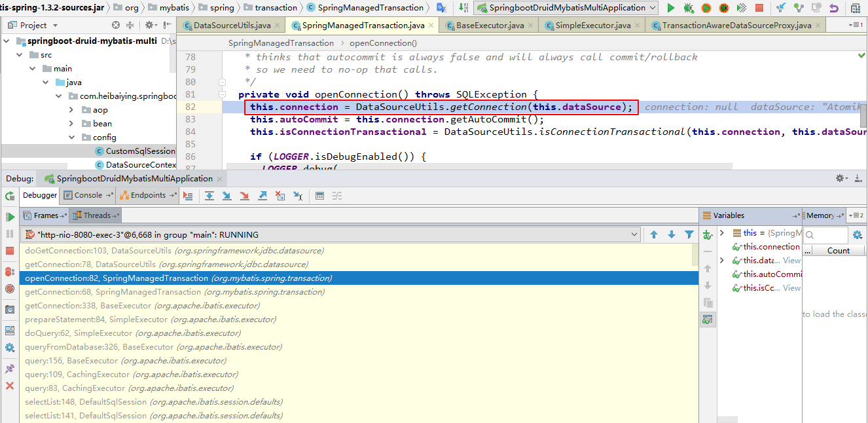Click Run to Cursor icon
Image resolution: width=868 pixels, height=423 pixels.
pyautogui.click(x=298, y=196)
